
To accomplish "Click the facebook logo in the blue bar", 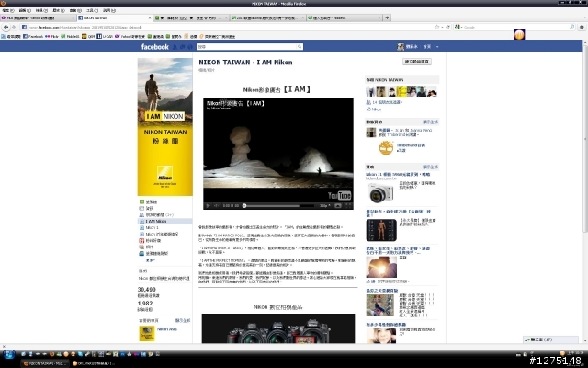I will pyautogui.click(x=155, y=47).
